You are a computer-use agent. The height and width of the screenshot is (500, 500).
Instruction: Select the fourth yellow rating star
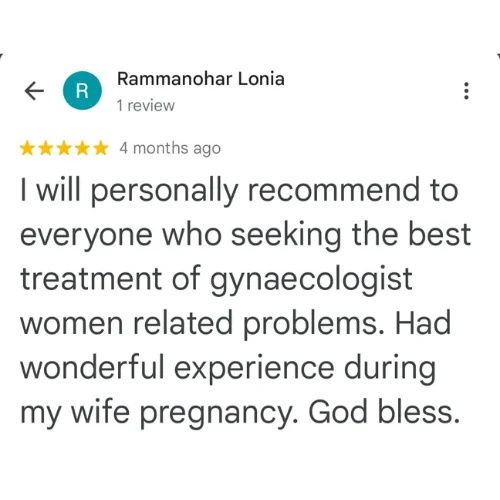[x=82, y=148]
